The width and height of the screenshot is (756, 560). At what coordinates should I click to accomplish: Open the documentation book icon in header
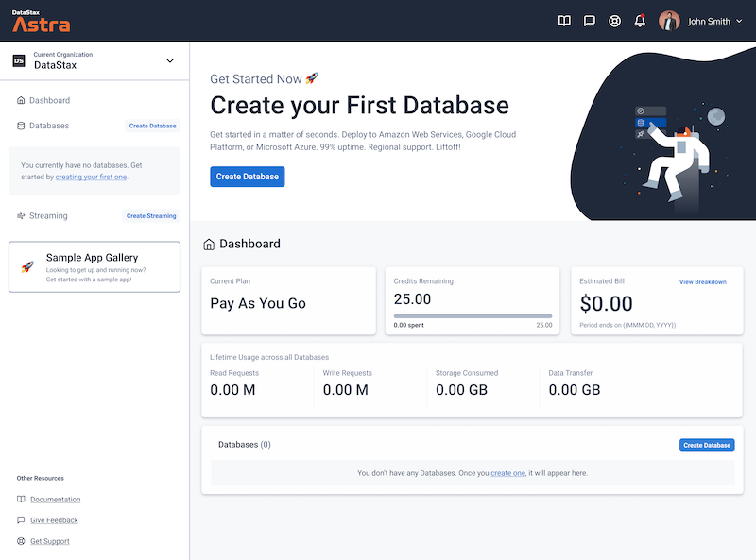(x=564, y=21)
